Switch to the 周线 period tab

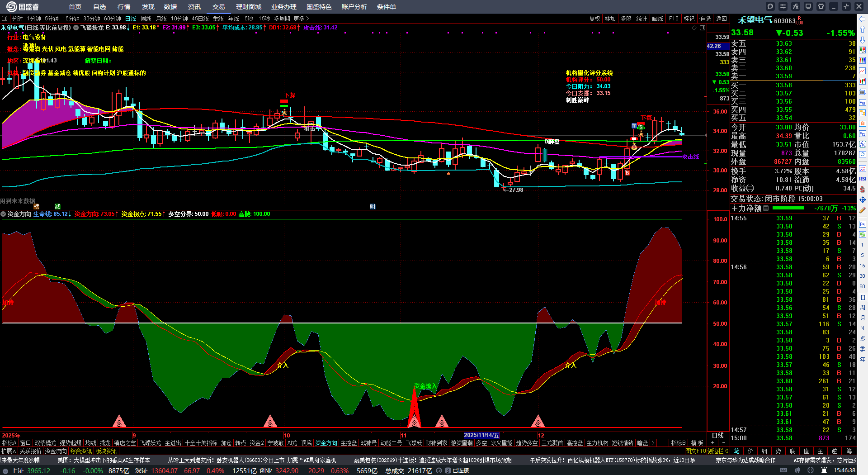coord(146,19)
